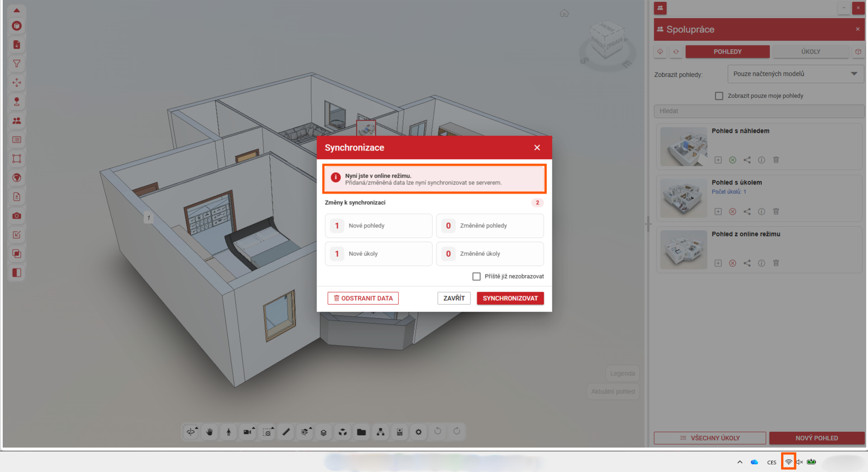Expand the system tray hidden icons chevron
Image resolution: width=868 pixels, height=472 pixels.
pyautogui.click(x=740, y=462)
